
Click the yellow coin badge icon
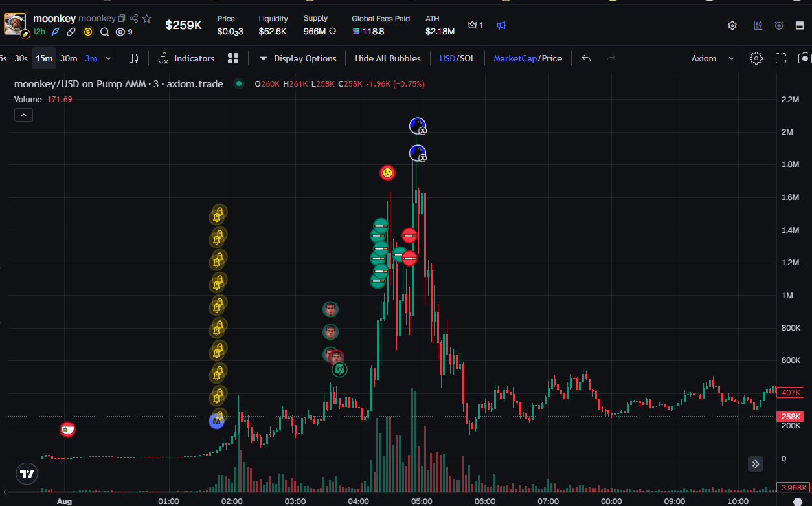pyautogui.click(x=88, y=32)
